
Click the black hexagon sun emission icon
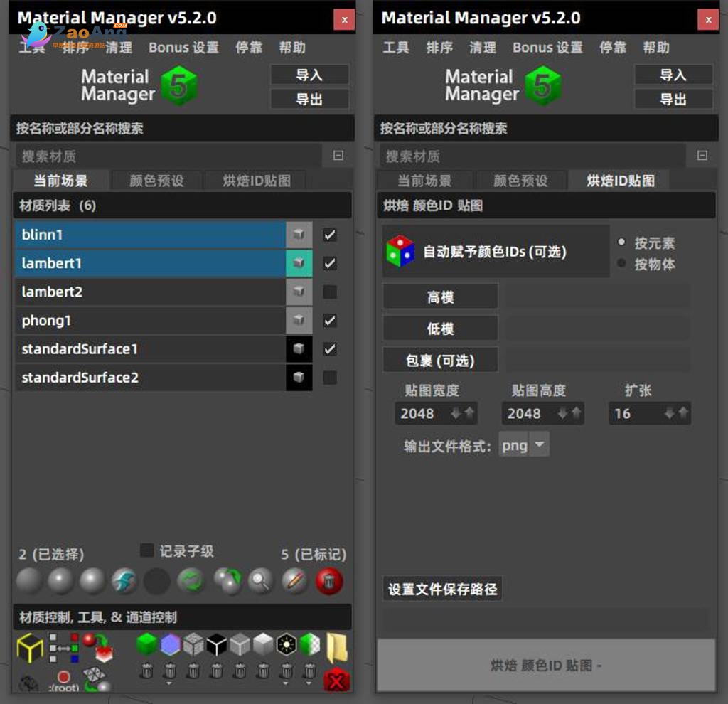286,644
